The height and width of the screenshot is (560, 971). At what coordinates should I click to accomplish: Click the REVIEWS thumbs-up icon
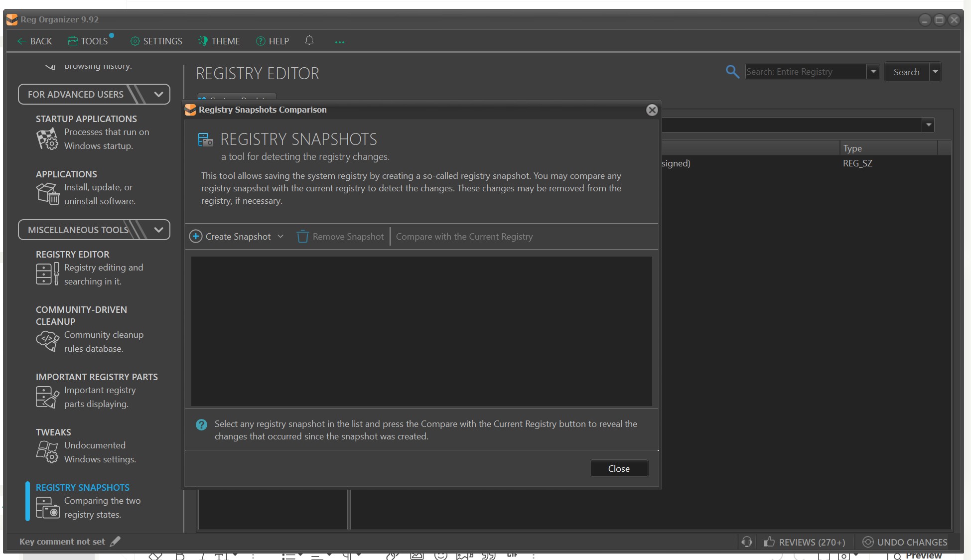click(769, 542)
